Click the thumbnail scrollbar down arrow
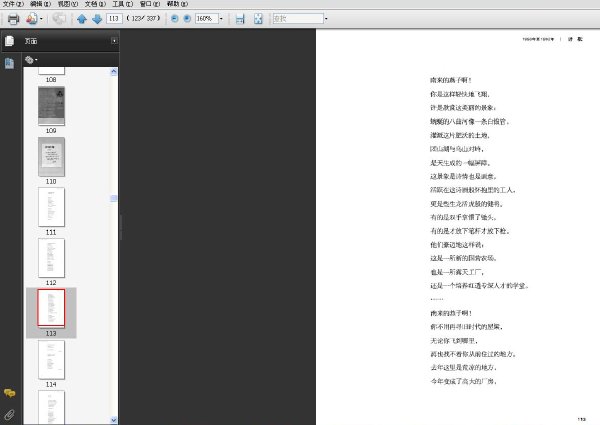The width and height of the screenshot is (600, 425). coord(114,420)
